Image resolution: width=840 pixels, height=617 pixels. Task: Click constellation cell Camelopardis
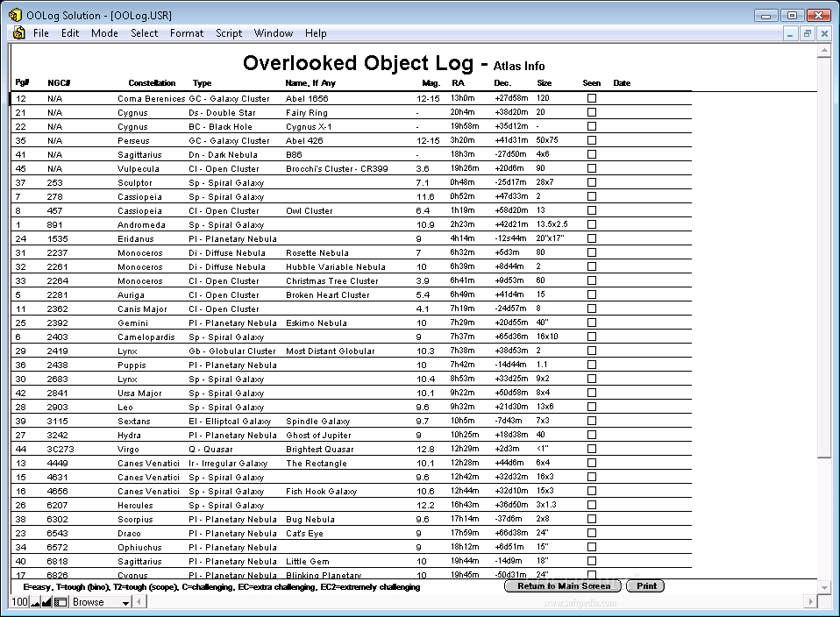(x=146, y=337)
